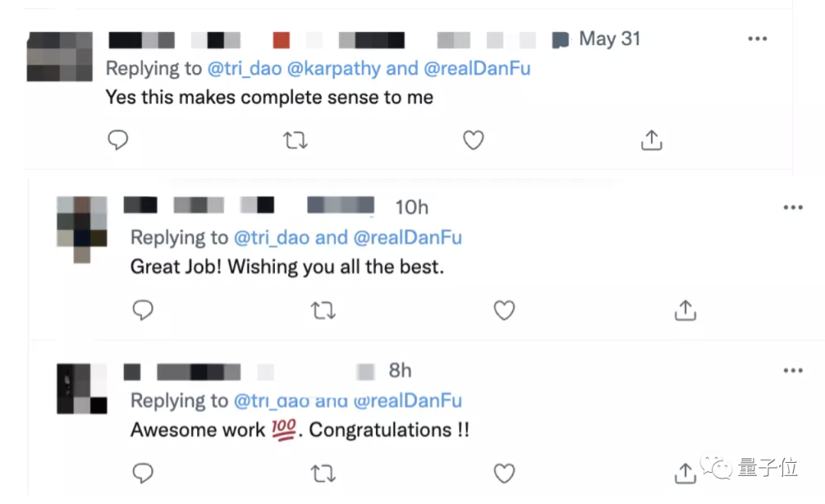Retweet the "Awesome work" tweet

(323, 473)
